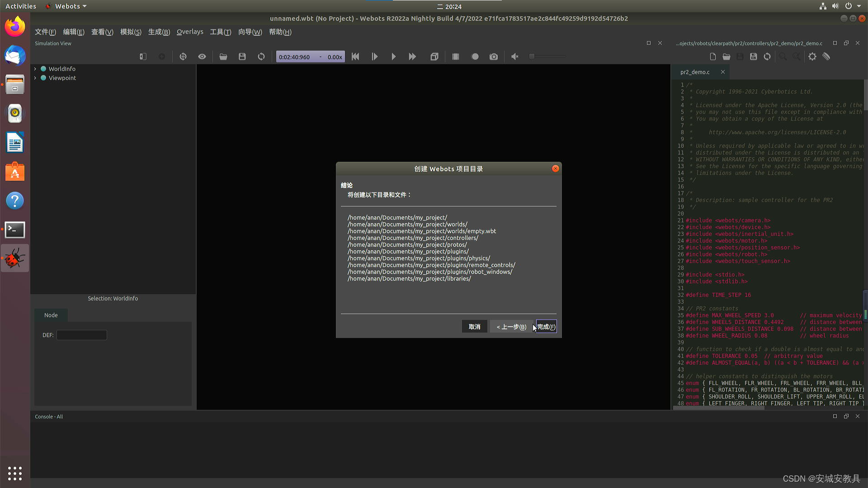Viewport: 868px width, 488px height.
Task: Click the simulation time and speed display
Action: (x=311, y=57)
